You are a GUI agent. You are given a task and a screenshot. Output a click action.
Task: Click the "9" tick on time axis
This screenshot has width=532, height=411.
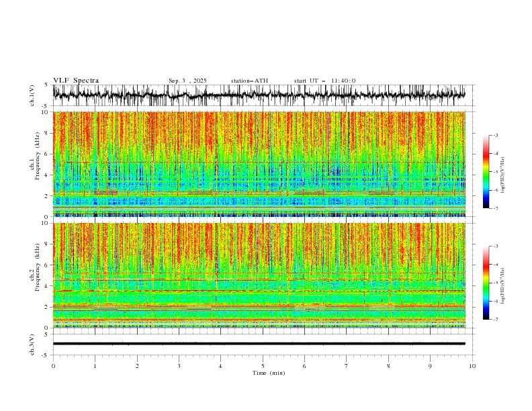click(x=430, y=366)
